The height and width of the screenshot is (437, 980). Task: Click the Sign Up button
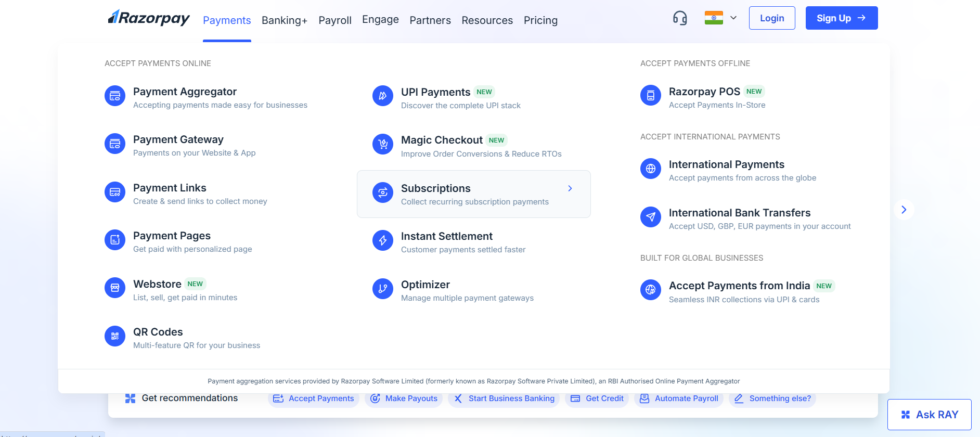pyautogui.click(x=842, y=18)
